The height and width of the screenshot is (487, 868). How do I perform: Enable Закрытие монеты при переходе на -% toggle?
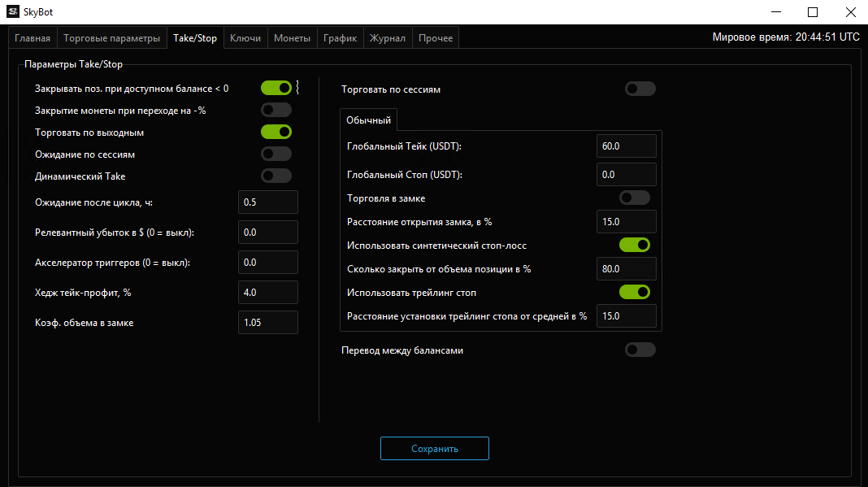click(x=276, y=110)
